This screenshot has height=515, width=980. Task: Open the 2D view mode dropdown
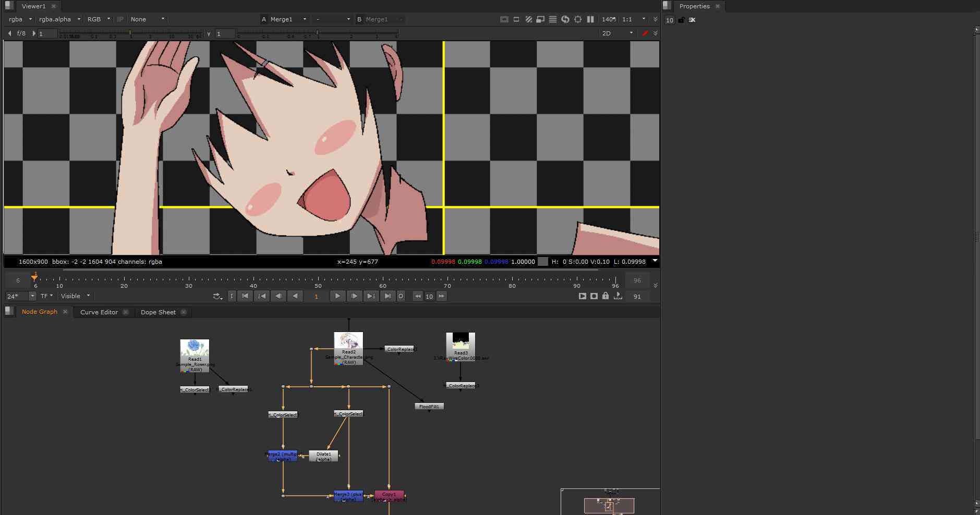coord(618,33)
